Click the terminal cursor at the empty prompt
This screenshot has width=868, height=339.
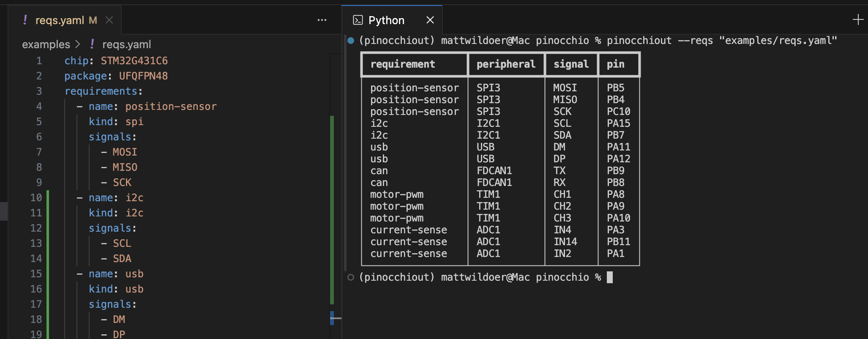point(610,277)
